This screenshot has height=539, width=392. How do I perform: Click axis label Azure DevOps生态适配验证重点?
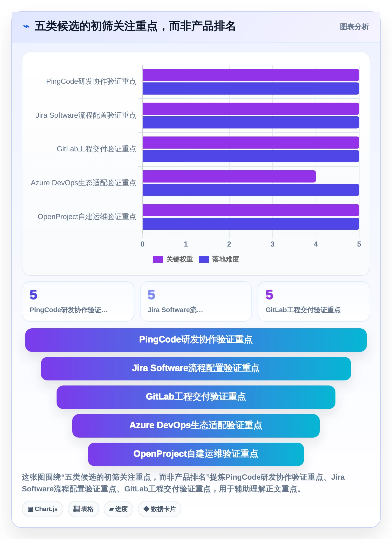tap(83, 183)
